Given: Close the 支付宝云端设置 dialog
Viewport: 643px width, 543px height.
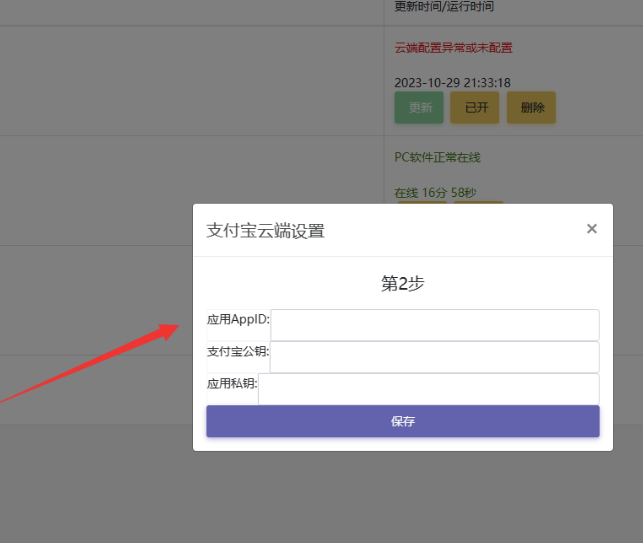Looking at the screenshot, I should pyautogui.click(x=591, y=229).
